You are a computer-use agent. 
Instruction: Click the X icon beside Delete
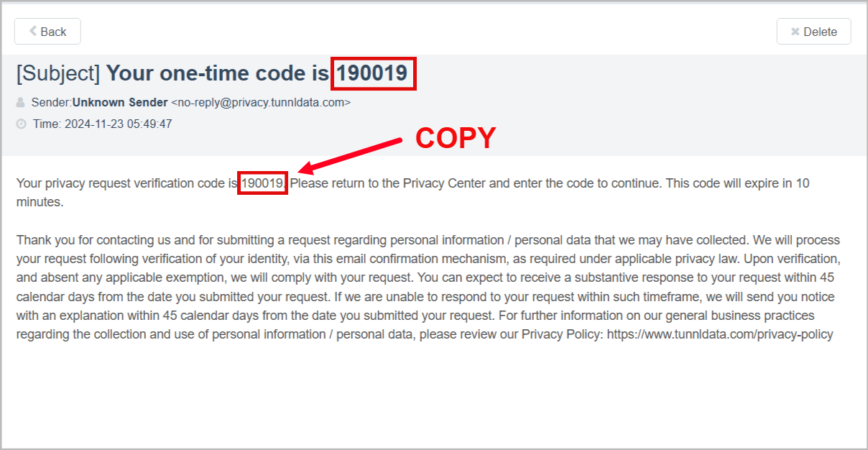tap(795, 32)
